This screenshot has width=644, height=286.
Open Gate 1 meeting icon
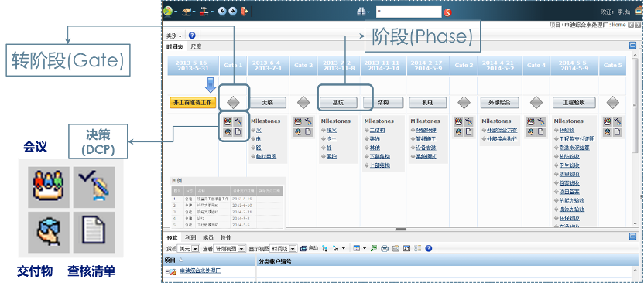pos(228,122)
